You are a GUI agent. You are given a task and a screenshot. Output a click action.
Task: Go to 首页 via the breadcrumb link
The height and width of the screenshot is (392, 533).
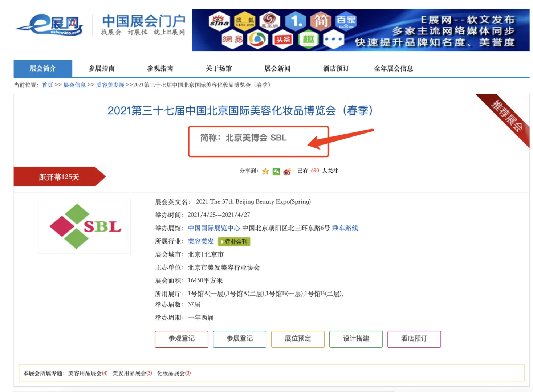[x=47, y=85]
